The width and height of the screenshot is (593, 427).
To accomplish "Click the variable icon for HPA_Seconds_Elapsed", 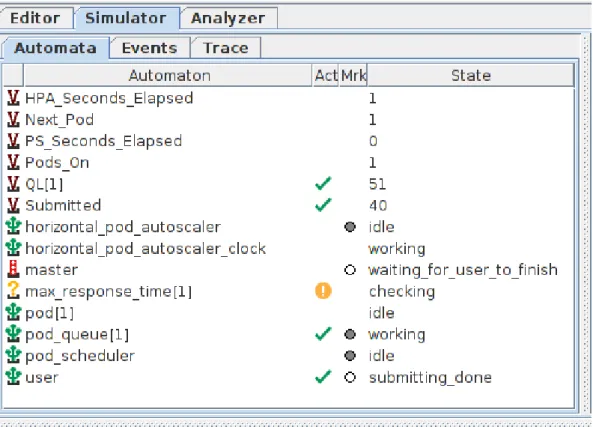I will tap(13, 98).
